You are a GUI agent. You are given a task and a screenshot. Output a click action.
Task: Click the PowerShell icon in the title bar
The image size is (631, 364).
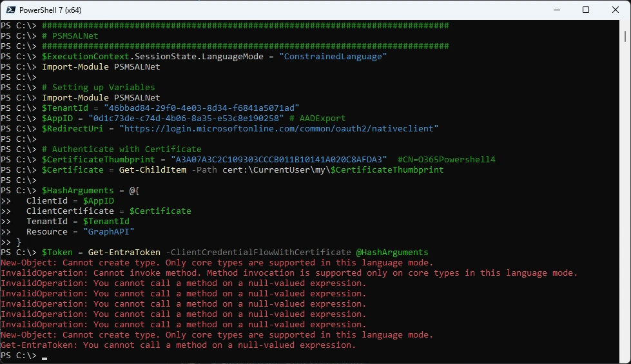coord(11,10)
